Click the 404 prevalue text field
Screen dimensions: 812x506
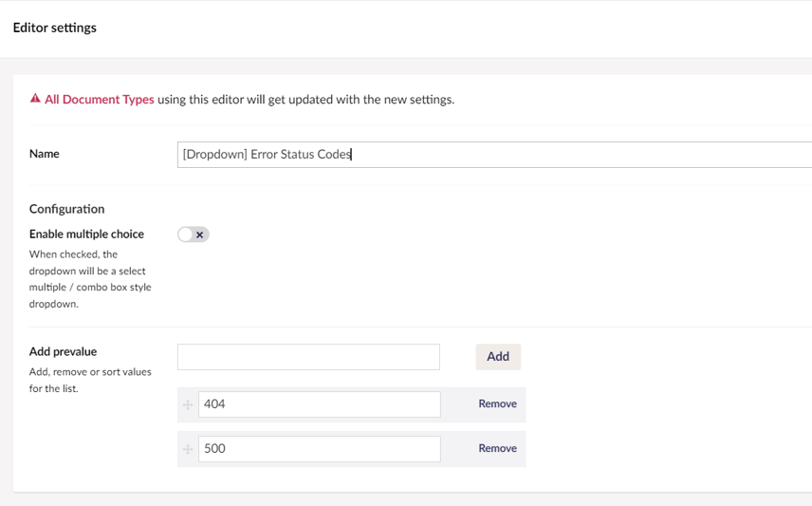[x=320, y=404]
